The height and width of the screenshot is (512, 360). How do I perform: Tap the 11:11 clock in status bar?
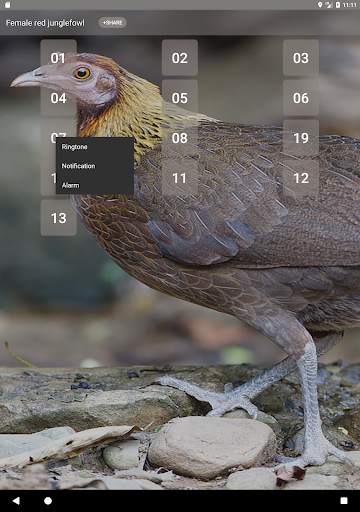[x=350, y=5]
